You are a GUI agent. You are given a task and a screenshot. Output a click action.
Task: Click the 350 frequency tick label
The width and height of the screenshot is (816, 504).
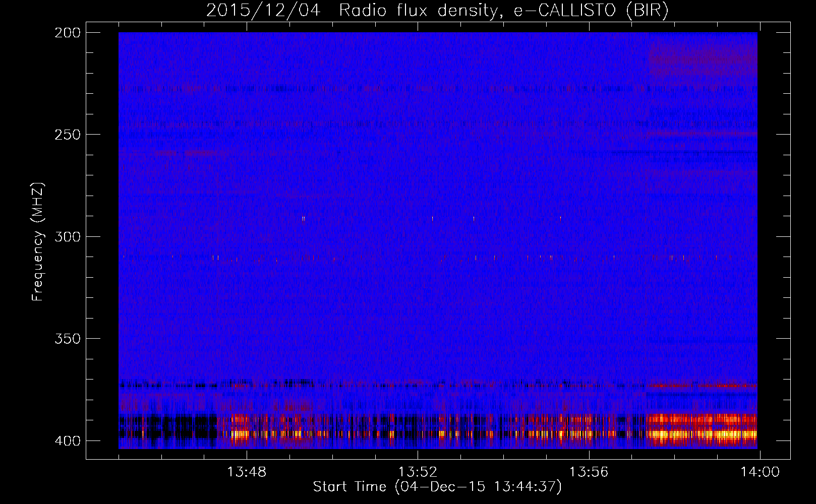67,339
